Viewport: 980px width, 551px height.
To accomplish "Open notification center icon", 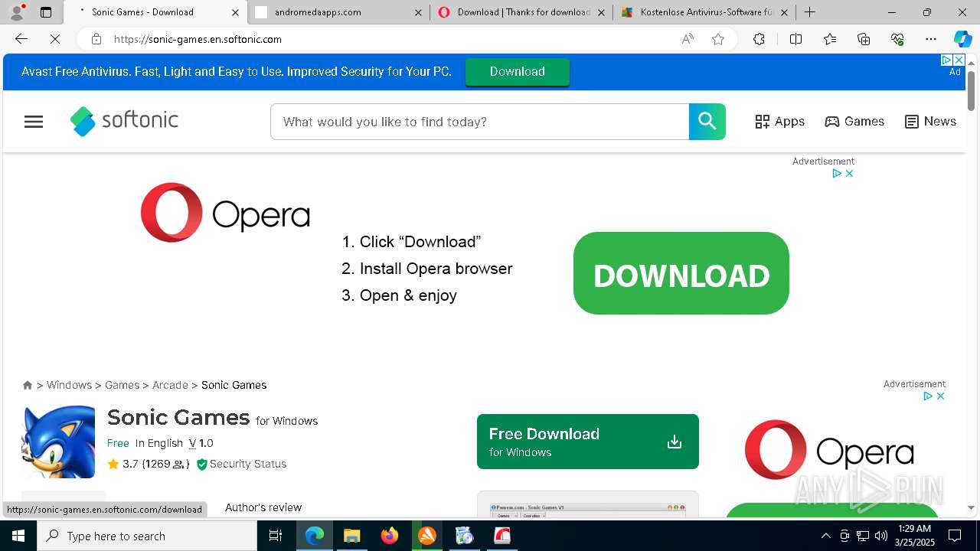I will click(x=955, y=536).
